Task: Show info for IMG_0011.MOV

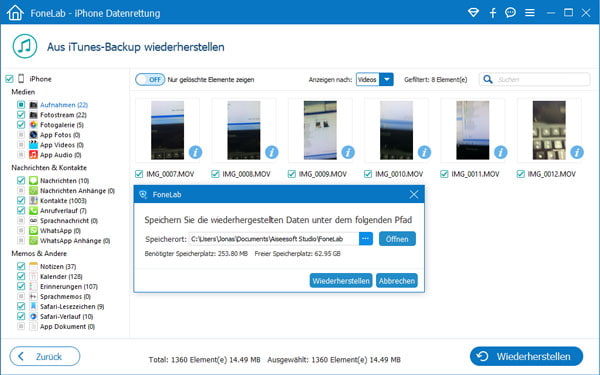Action: 501,152
